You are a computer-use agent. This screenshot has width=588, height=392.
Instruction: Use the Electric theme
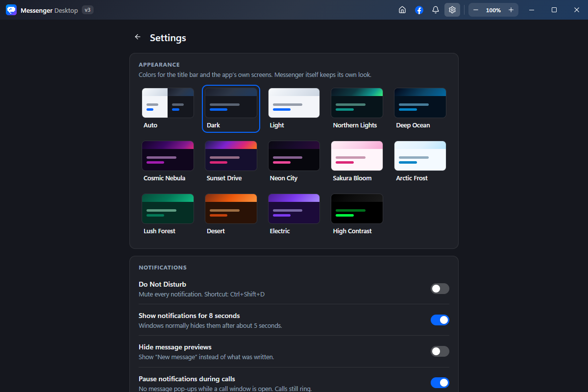294,215
